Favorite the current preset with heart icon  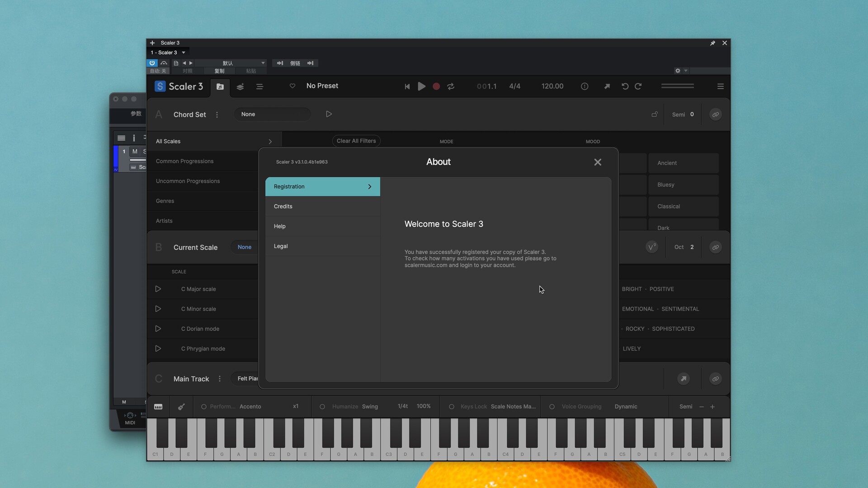point(292,86)
